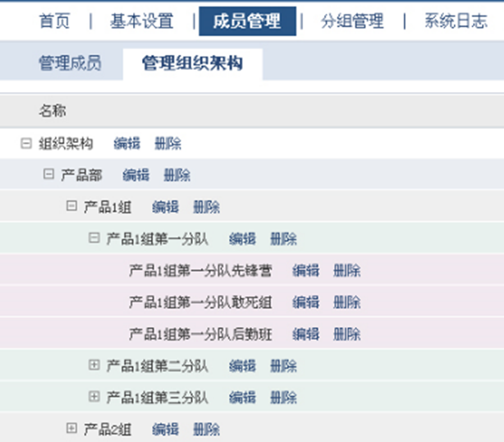Delete 产品1组第一分队敢死组
This screenshot has width=504, height=442.
346,302
